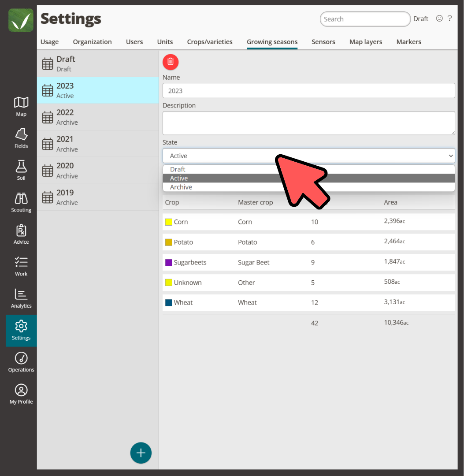Click the green leaf app logo
464x476 pixels.
click(x=21, y=20)
